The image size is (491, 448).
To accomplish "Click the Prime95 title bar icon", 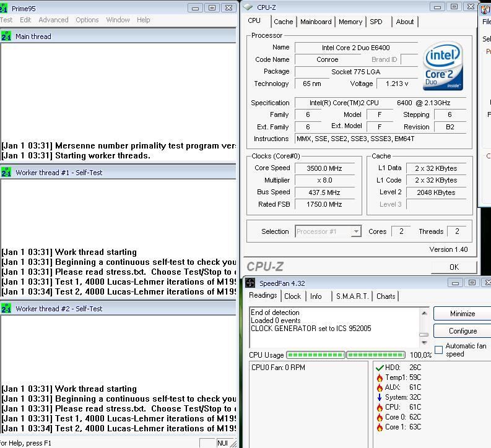I will pyautogui.click(x=3, y=8).
